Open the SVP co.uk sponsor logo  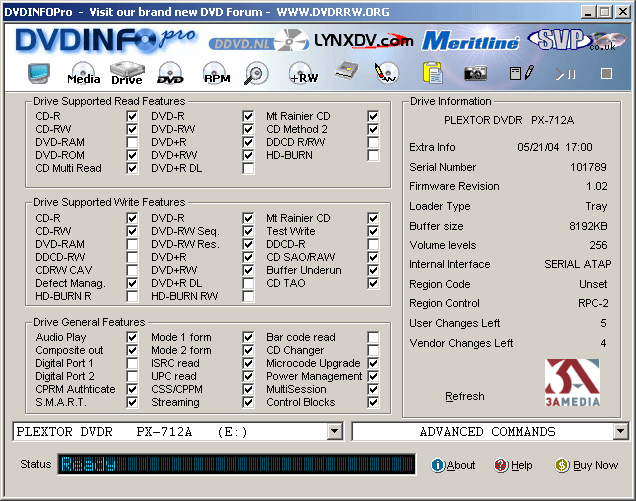577,40
